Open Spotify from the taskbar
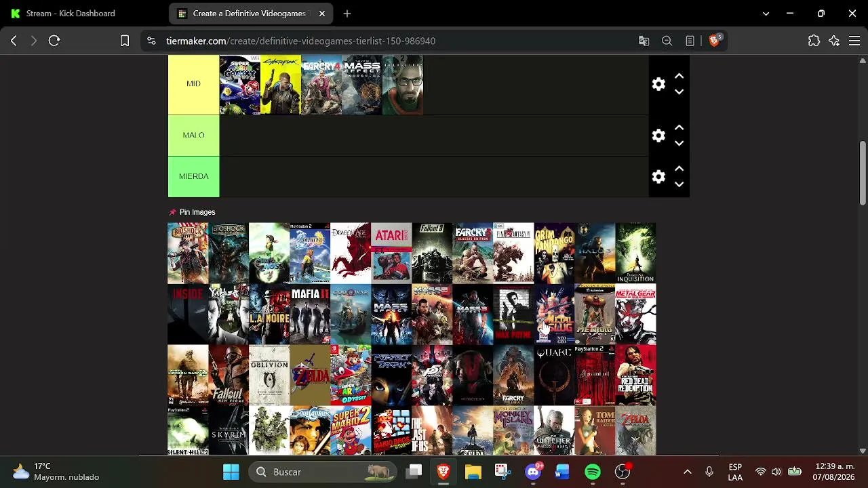Viewport: 868px width, 488px height. [x=593, y=472]
